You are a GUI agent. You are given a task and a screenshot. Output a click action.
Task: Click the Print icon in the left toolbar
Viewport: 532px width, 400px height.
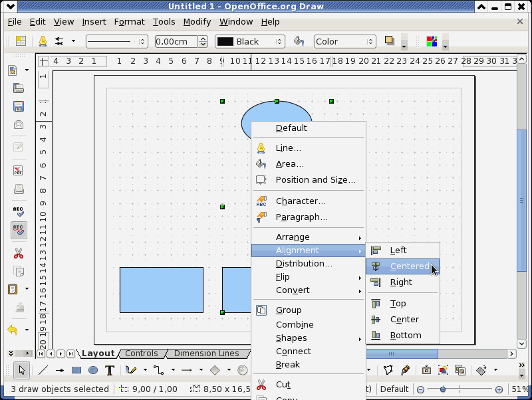tap(19, 189)
